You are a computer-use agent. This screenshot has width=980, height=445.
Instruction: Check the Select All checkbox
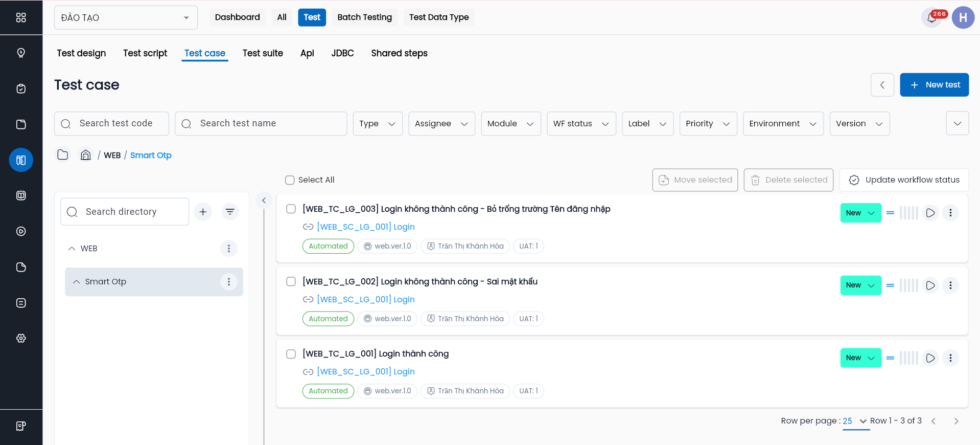tap(290, 180)
